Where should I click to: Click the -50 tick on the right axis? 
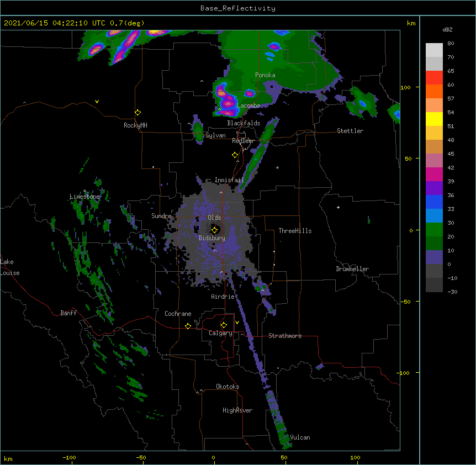coord(405,302)
